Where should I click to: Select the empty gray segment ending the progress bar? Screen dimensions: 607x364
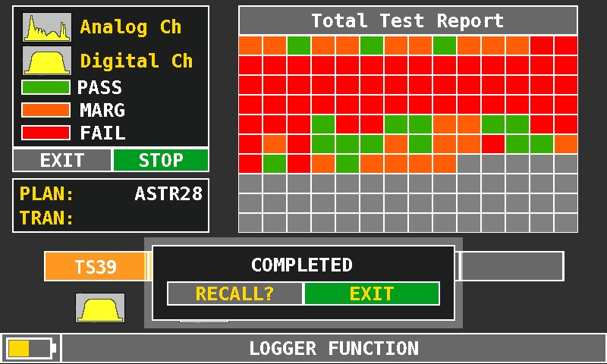click(512, 266)
